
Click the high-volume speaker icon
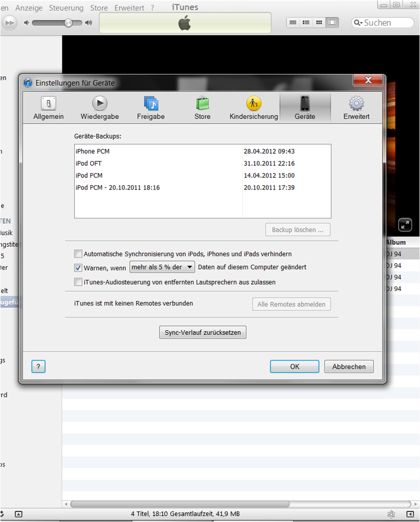pos(88,23)
